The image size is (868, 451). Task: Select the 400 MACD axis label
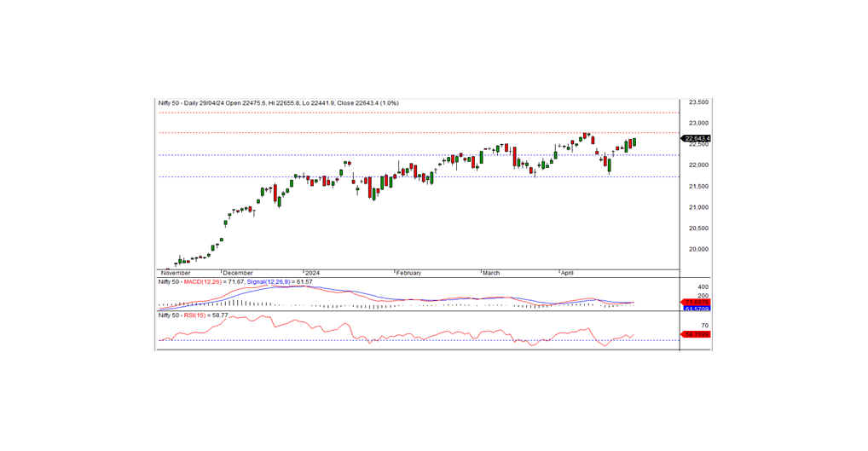(x=703, y=286)
